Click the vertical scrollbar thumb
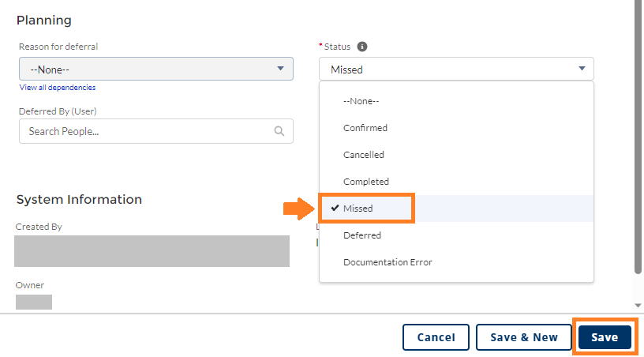Image resolution: width=644 pixels, height=357 pixels. pos(638,134)
